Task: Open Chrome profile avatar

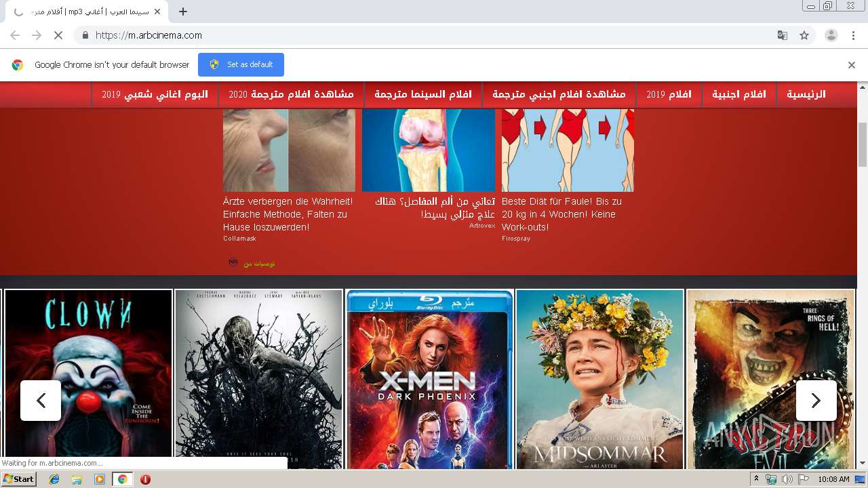Action: pyautogui.click(x=831, y=35)
